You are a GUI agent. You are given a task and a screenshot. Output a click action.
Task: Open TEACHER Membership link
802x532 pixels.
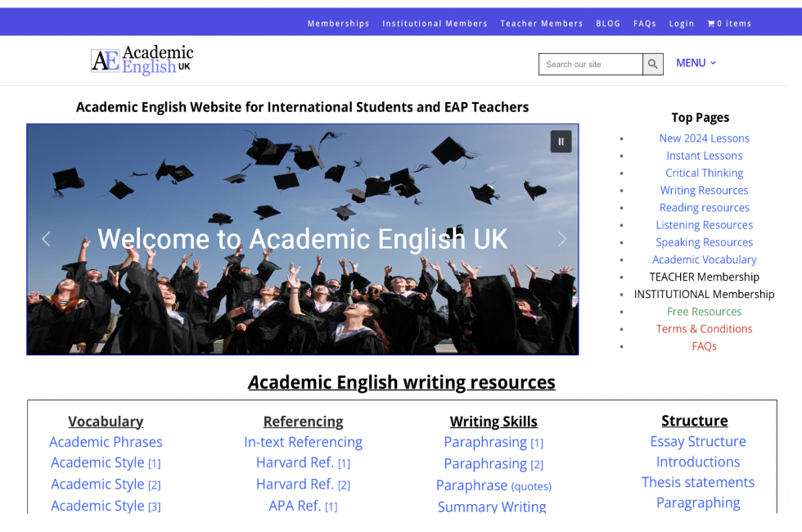pyautogui.click(x=704, y=277)
